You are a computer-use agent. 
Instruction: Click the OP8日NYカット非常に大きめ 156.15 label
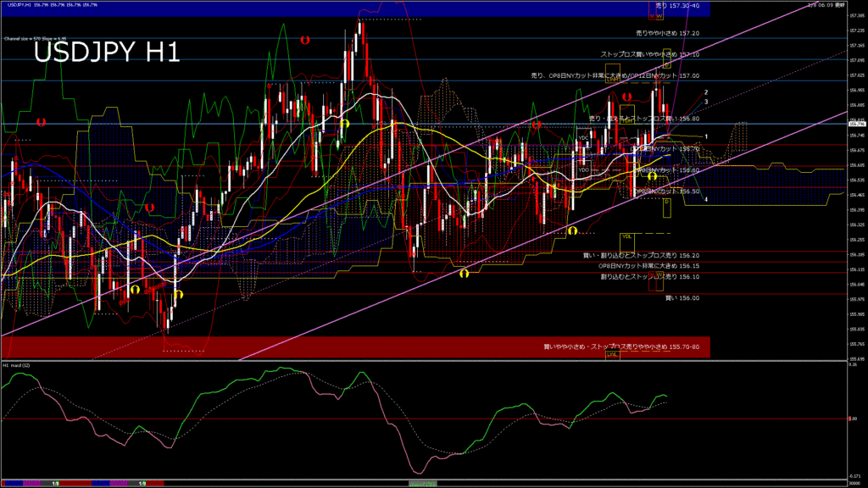[648, 265]
